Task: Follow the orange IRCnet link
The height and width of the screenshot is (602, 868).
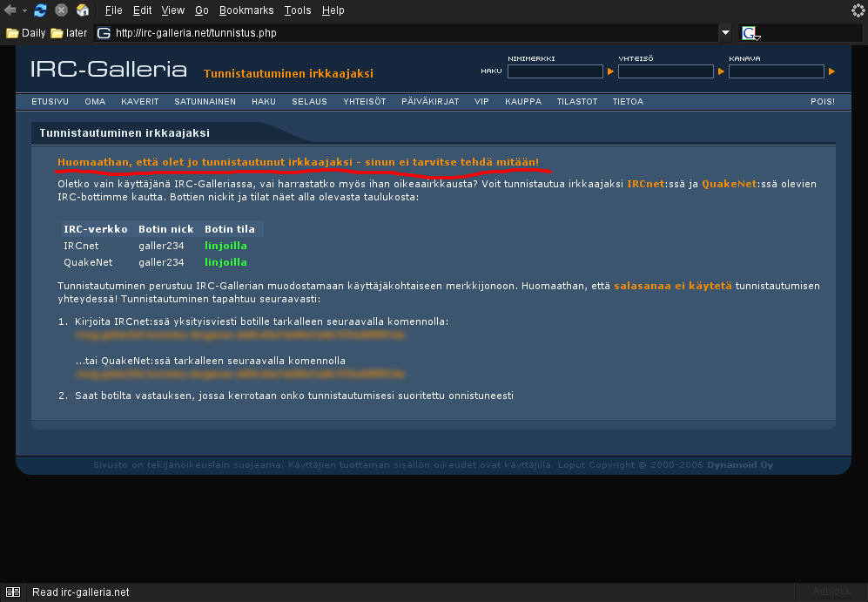Action: 645,184
